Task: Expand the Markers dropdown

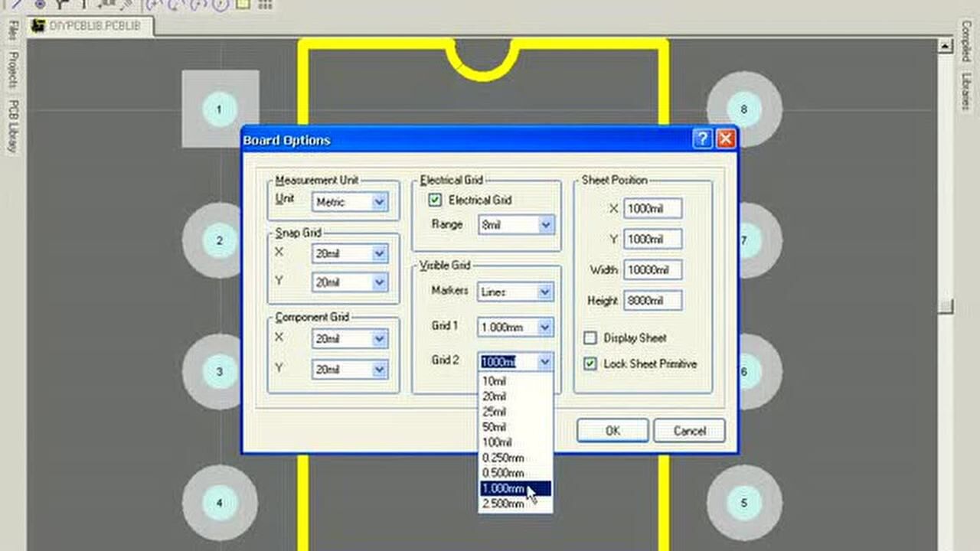Action: point(545,292)
